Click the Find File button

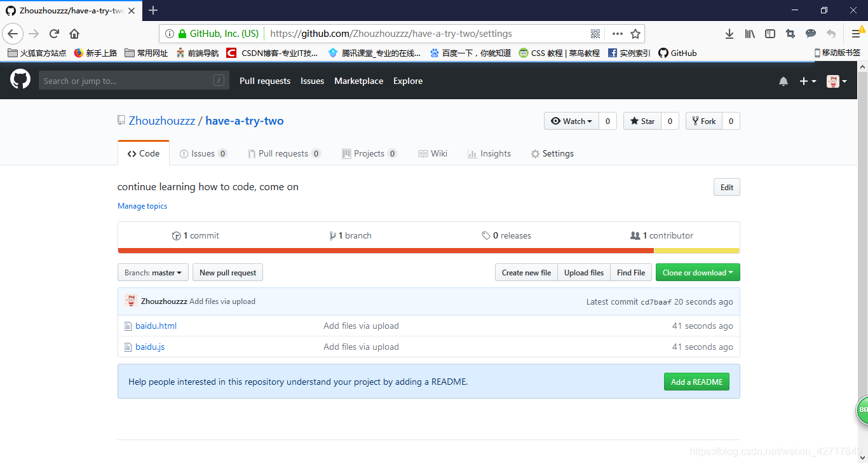(x=631, y=272)
